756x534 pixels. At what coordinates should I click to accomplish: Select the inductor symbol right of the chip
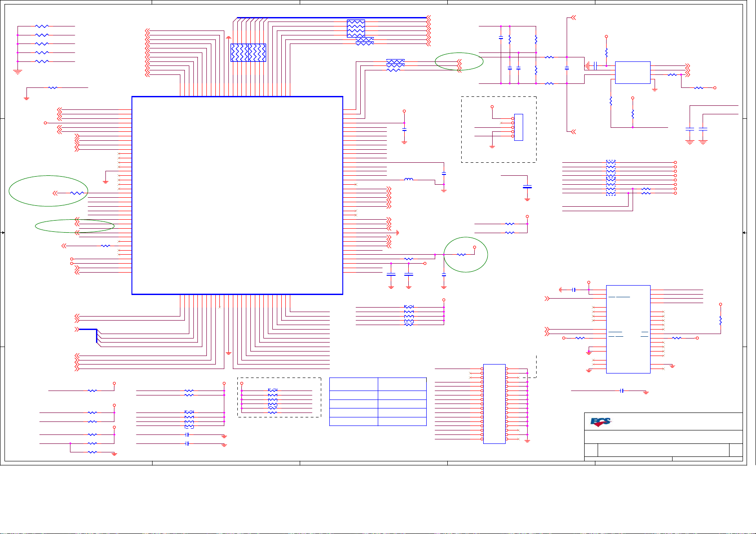point(409,180)
